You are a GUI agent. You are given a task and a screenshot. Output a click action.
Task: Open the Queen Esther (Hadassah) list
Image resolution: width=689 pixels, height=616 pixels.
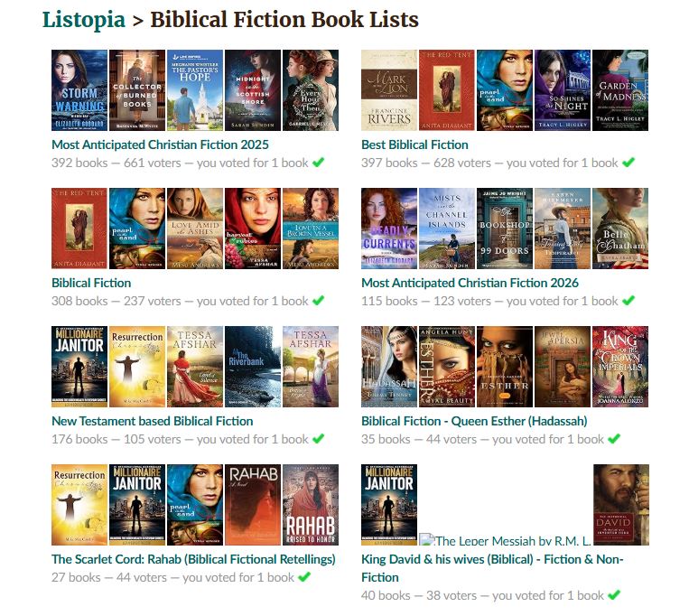click(x=474, y=421)
